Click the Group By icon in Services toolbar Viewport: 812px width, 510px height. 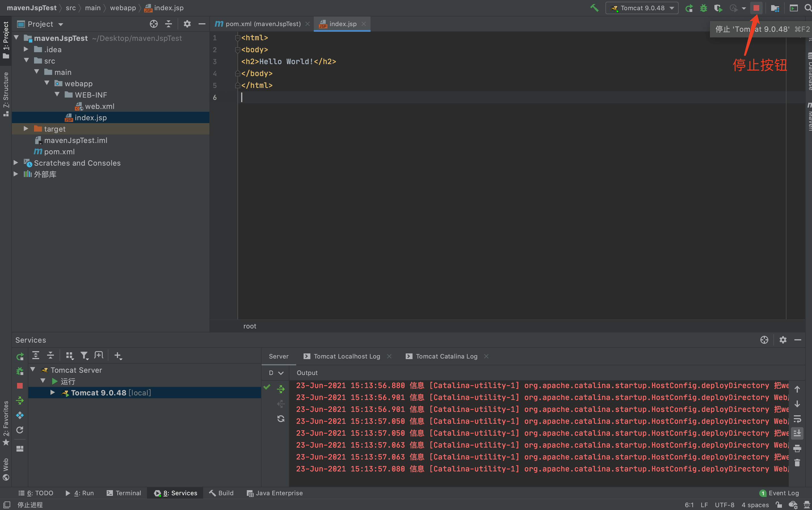pos(70,355)
